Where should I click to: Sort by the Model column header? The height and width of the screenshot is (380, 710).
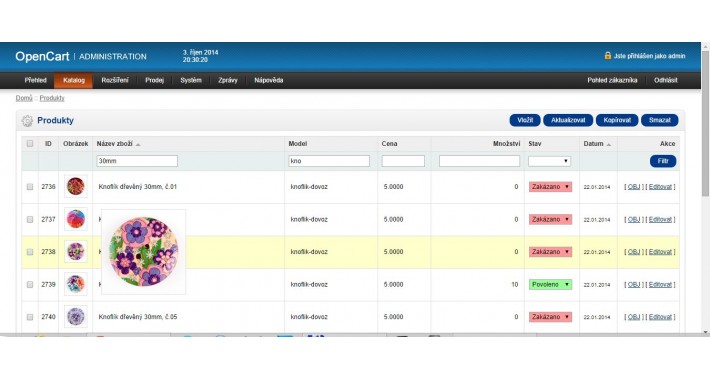point(297,144)
